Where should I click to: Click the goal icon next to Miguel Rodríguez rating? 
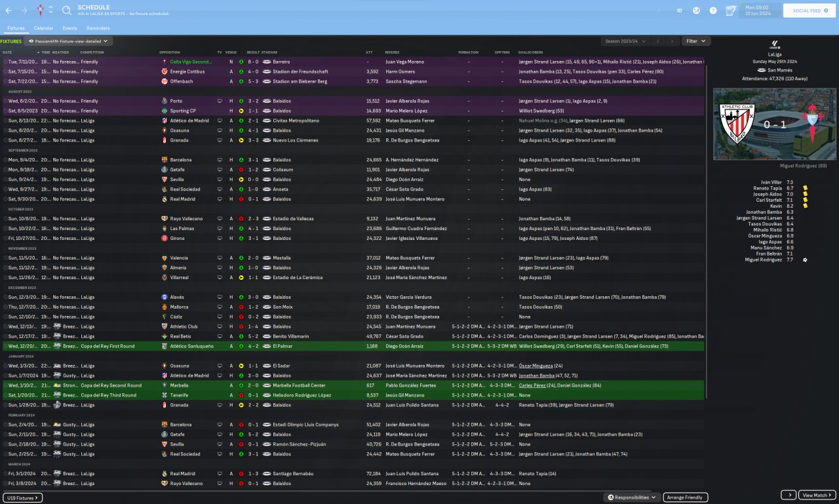[805, 260]
